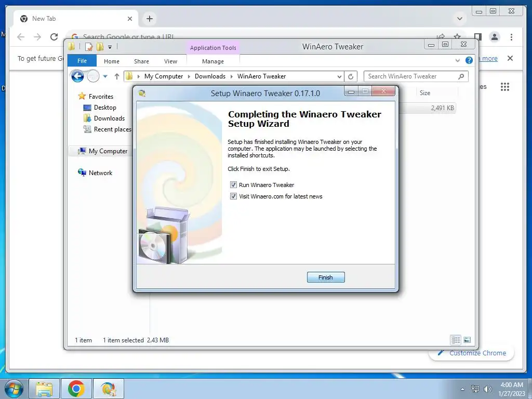Open the network tray icon
The width and height of the screenshot is (532, 399).
click(475, 389)
